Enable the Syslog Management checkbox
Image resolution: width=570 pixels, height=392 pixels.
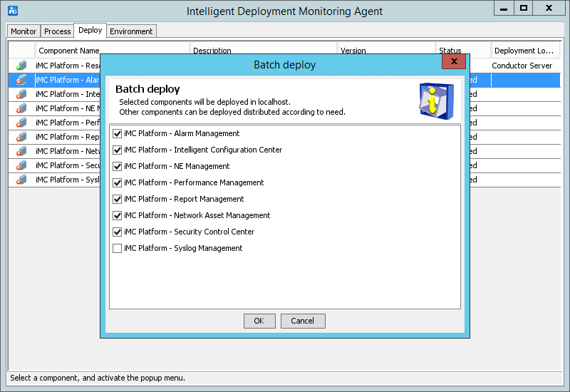(117, 248)
